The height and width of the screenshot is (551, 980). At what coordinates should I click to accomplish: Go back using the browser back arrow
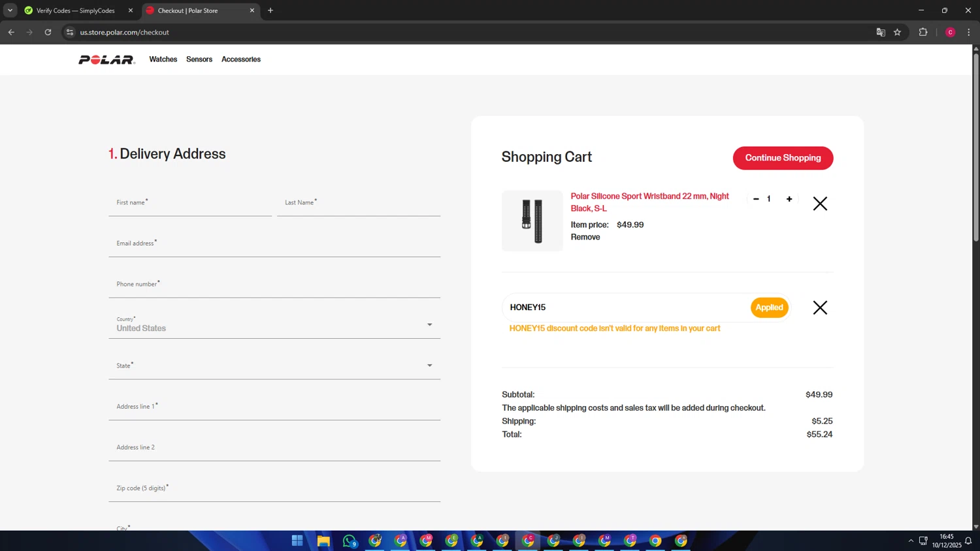pos(11,32)
